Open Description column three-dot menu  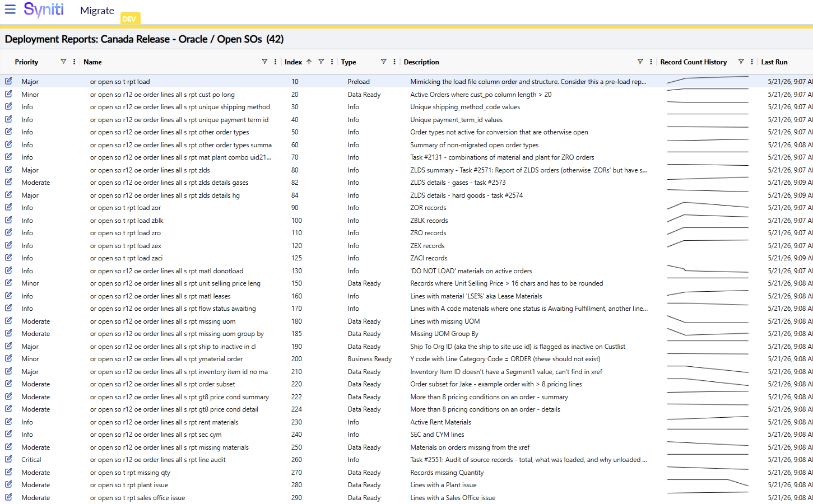click(651, 62)
